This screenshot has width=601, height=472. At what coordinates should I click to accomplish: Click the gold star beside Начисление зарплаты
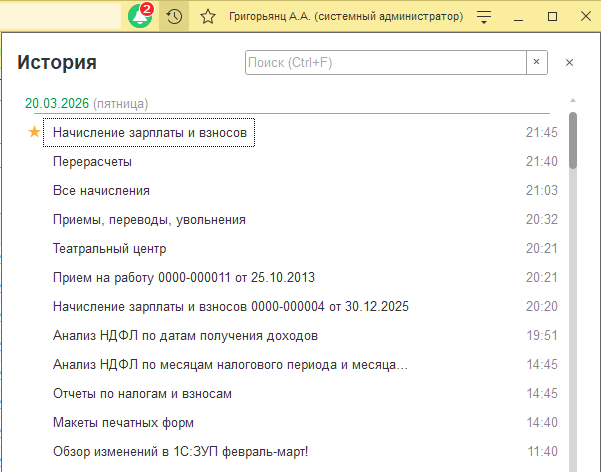coord(35,132)
